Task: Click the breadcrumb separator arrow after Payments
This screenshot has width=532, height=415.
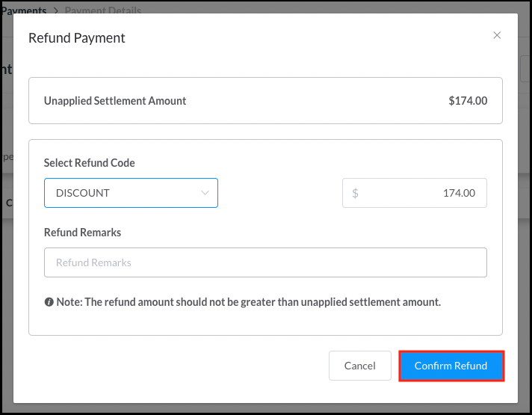Action: tap(55, 11)
